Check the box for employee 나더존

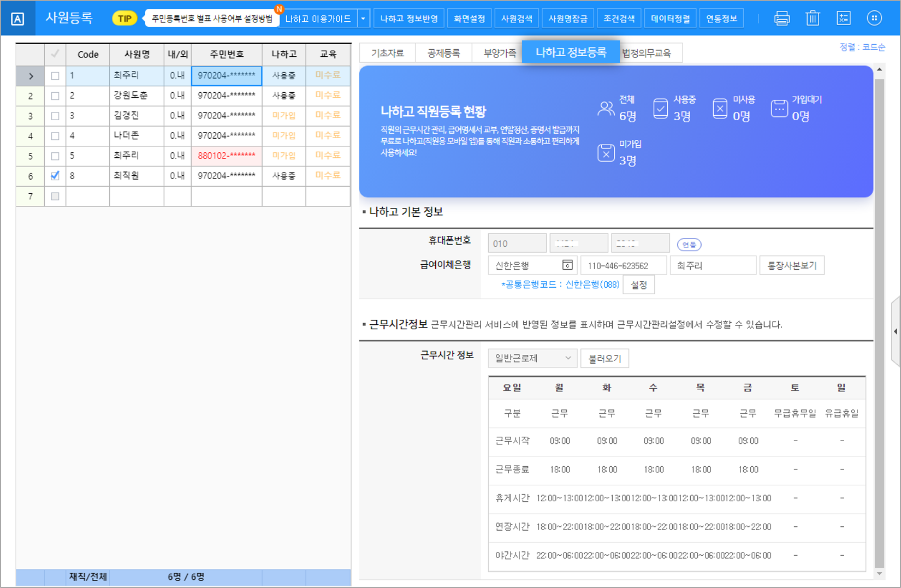pos(55,136)
